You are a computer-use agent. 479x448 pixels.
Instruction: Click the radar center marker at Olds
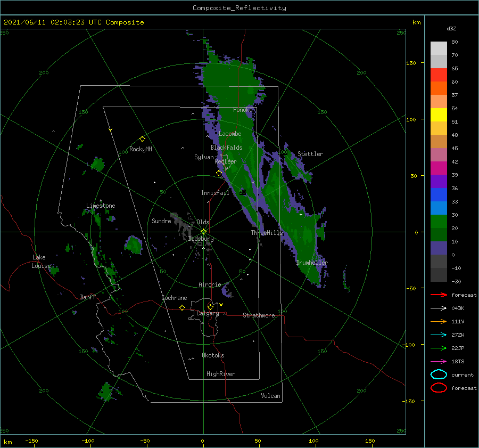point(203,232)
